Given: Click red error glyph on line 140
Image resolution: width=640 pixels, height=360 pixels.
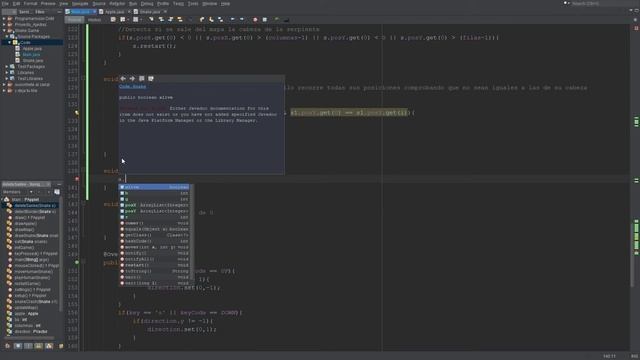Looking at the screenshot, I should pos(77,179).
